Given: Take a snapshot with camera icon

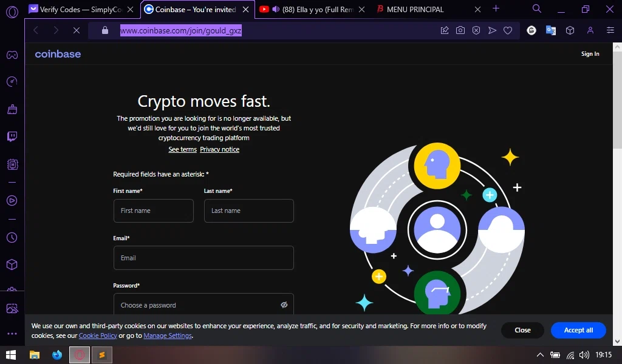Looking at the screenshot, I should pyautogui.click(x=460, y=30).
